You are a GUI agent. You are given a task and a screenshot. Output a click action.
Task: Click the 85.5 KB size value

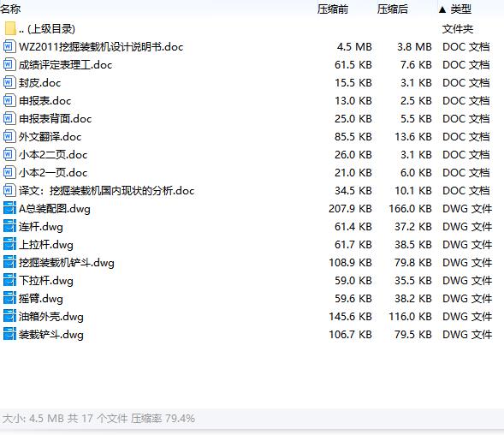pos(353,137)
